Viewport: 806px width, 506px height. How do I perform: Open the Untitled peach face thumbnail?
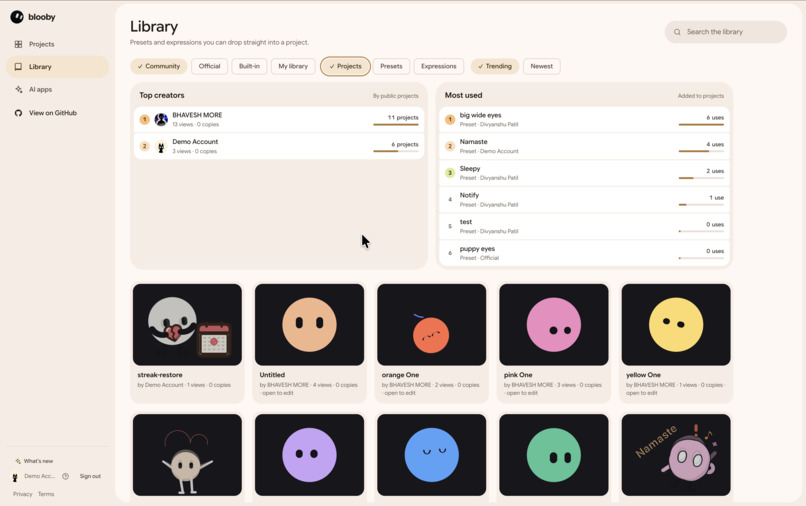point(309,324)
